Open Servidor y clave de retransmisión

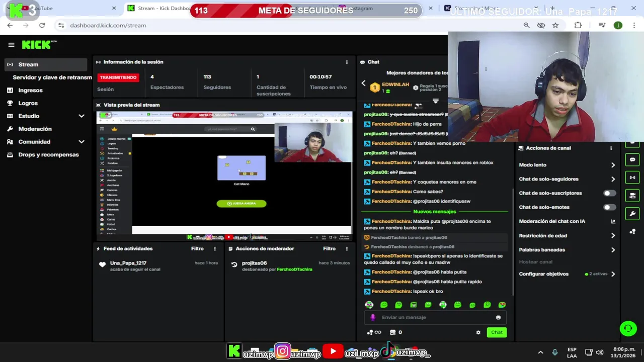pyautogui.click(x=52, y=77)
